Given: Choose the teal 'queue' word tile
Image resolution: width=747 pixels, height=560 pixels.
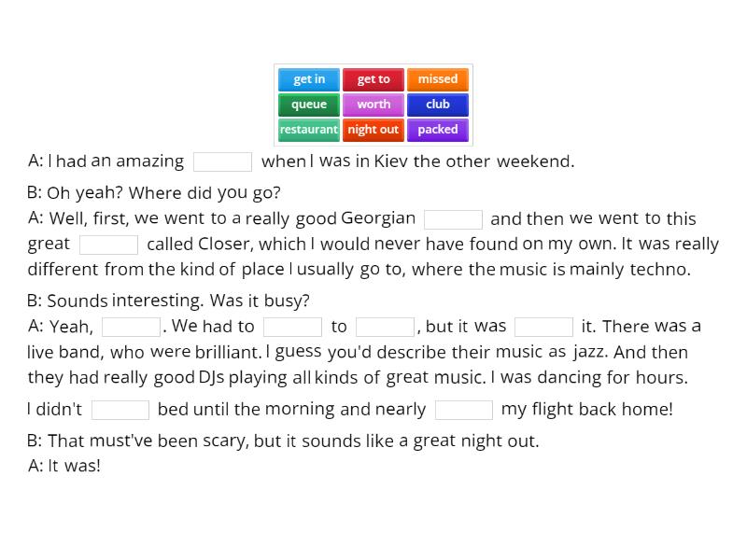Looking at the screenshot, I should pyautogui.click(x=309, y=105).
